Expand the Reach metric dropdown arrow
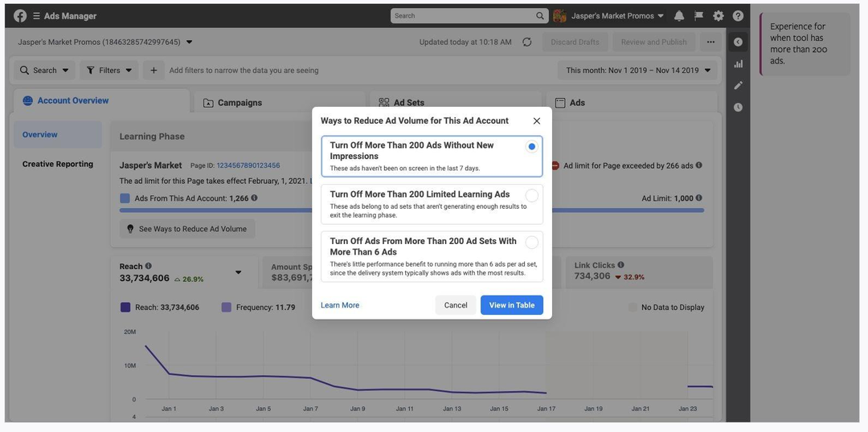 click(239, 272)
